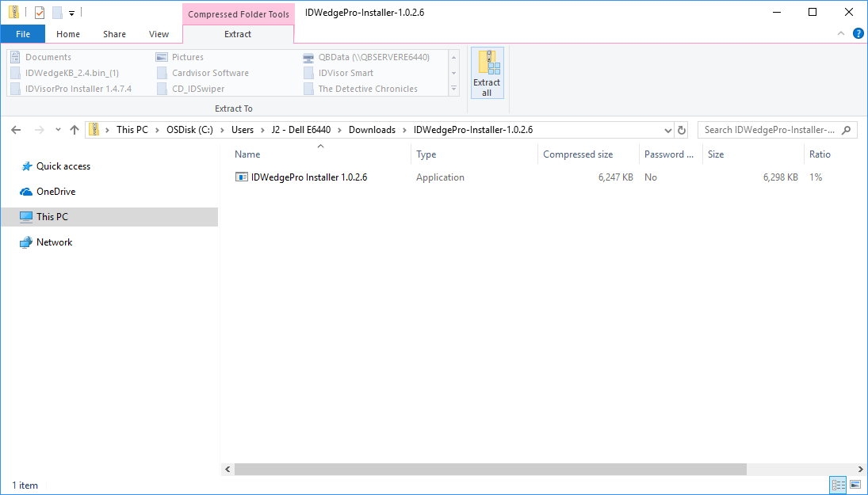Collapse the ribbon using the chevron
This screenshot has height=495, width=868.
841,33
